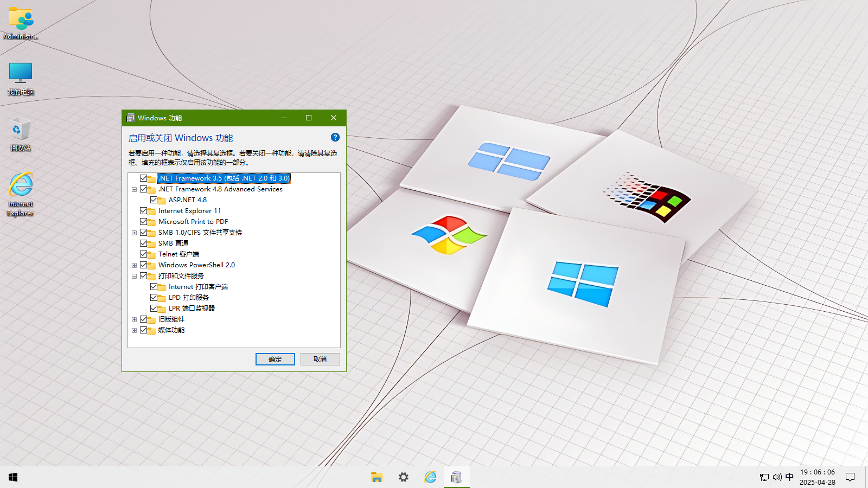
Task: Click the folder icon beside 媒体功能
Action: click(x=152, y=330)
